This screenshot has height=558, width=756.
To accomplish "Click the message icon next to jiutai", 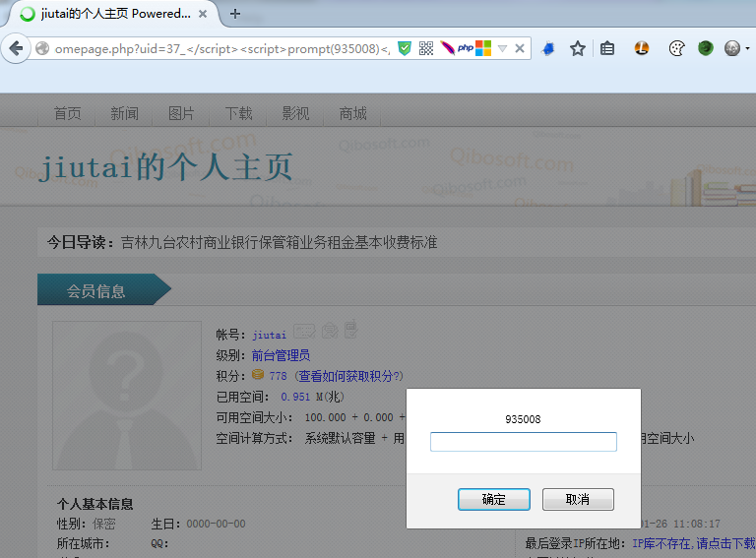I will (304, 331).
